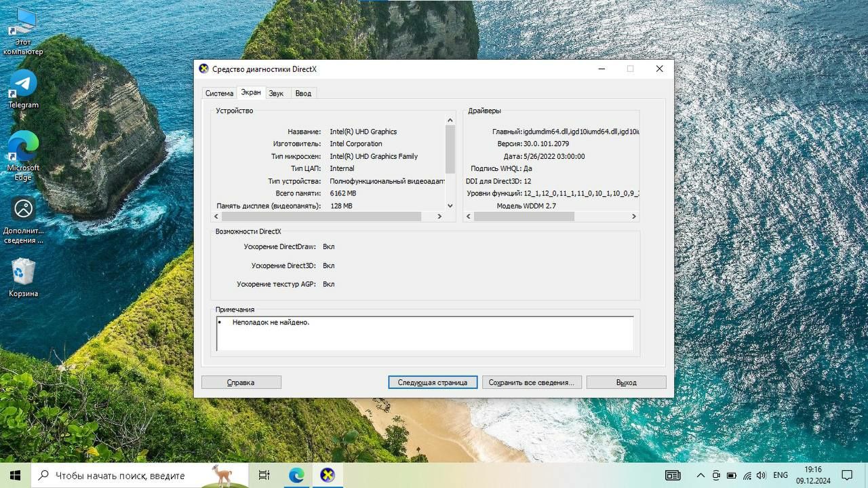
Task: Select Ускорение текстур AGP Вкл value
Action: click(x=328, y=284)
